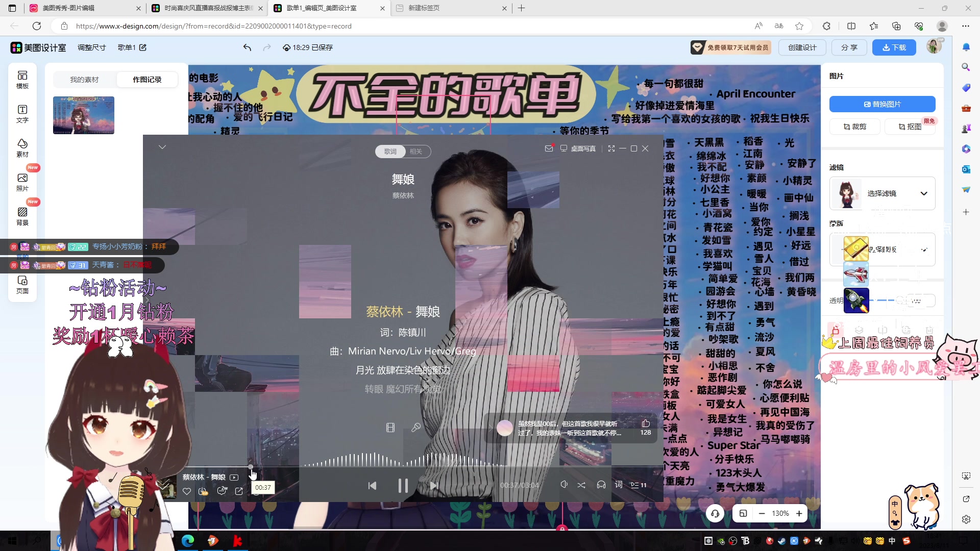Switch lyrics view to 歌词
This screenshot has height=551, width=980.
pos(390,152)
